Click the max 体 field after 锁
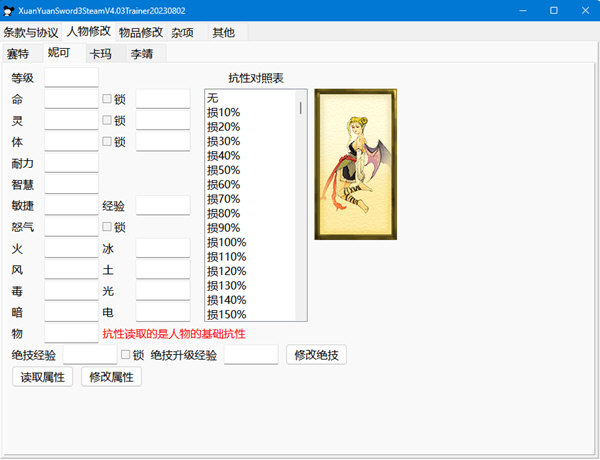Viewport: 600px width, 460px height. pos(163,142)
